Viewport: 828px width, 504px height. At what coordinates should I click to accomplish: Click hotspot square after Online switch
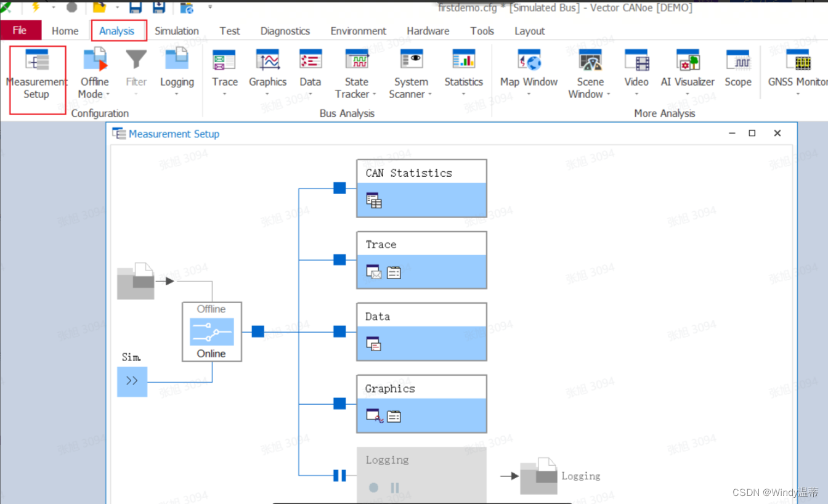point(258,331)
